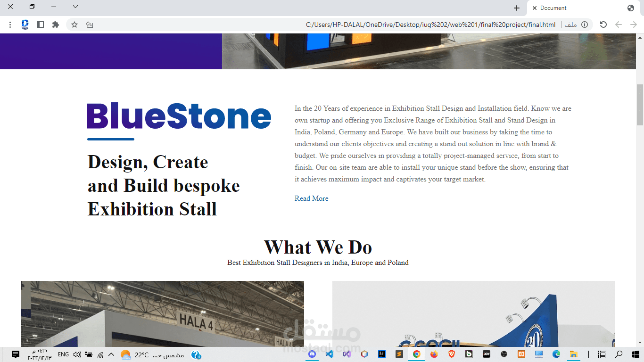View site information via the info icon

point(585,25)
